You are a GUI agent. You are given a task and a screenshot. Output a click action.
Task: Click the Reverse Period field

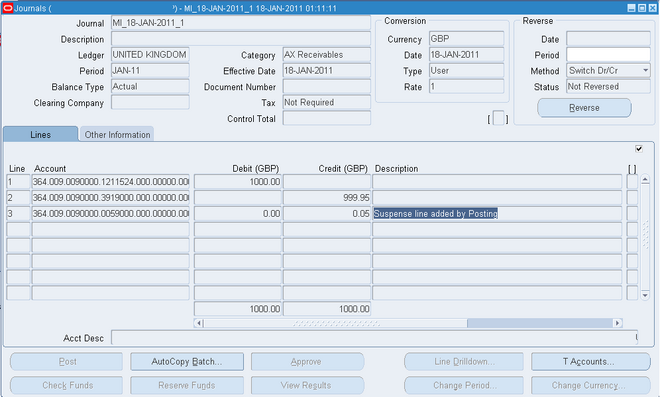[608, 55]
